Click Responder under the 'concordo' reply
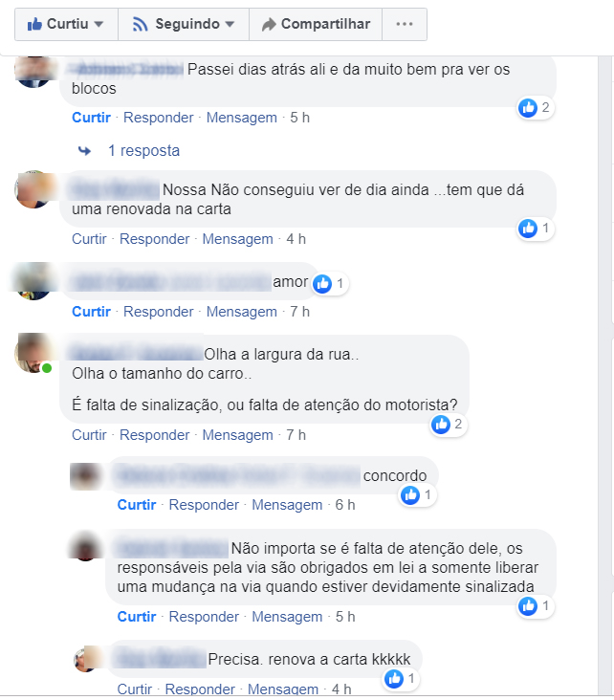This screenshot has width=614, height=700. point(204,505)
